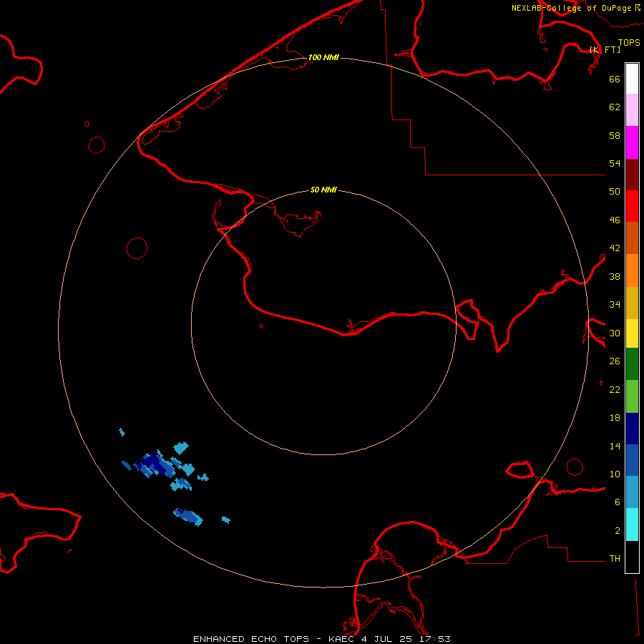
Task: Click the navy blue legend swatch
Action: pyautogui.click(x=632, y=429)
